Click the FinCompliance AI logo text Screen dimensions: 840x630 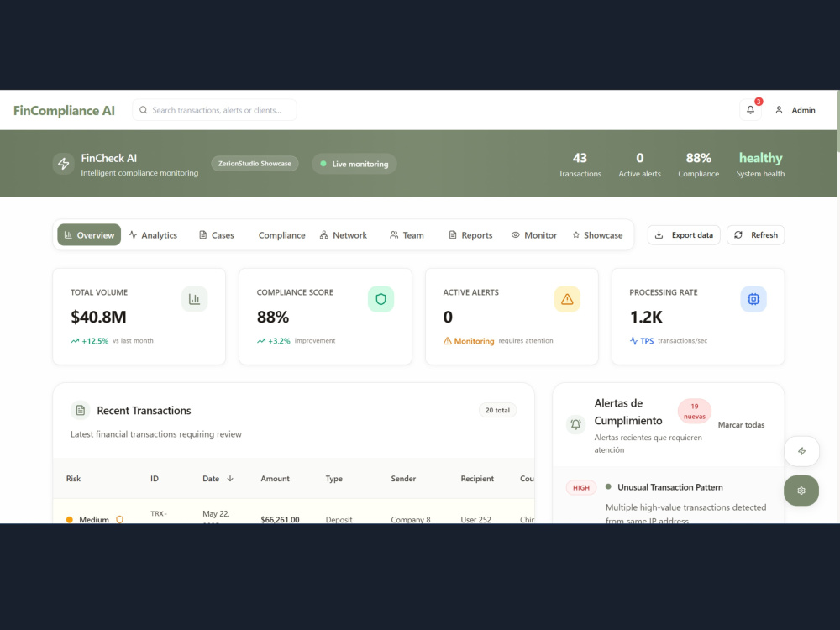[x=65, y=110]
